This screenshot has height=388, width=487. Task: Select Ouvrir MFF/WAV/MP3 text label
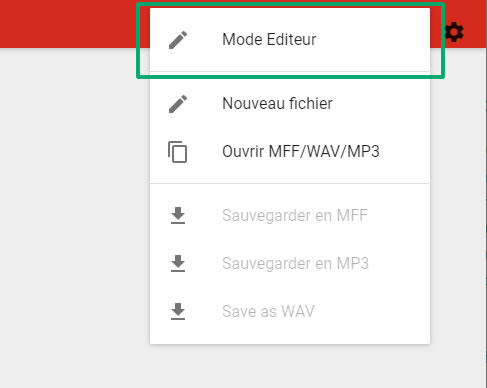click(x=301, y=152)
